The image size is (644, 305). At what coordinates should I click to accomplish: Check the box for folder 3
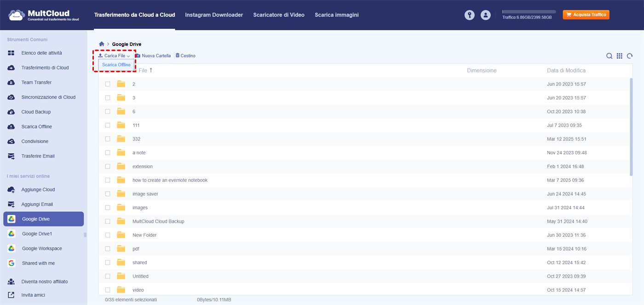click(x=108, y=98)
